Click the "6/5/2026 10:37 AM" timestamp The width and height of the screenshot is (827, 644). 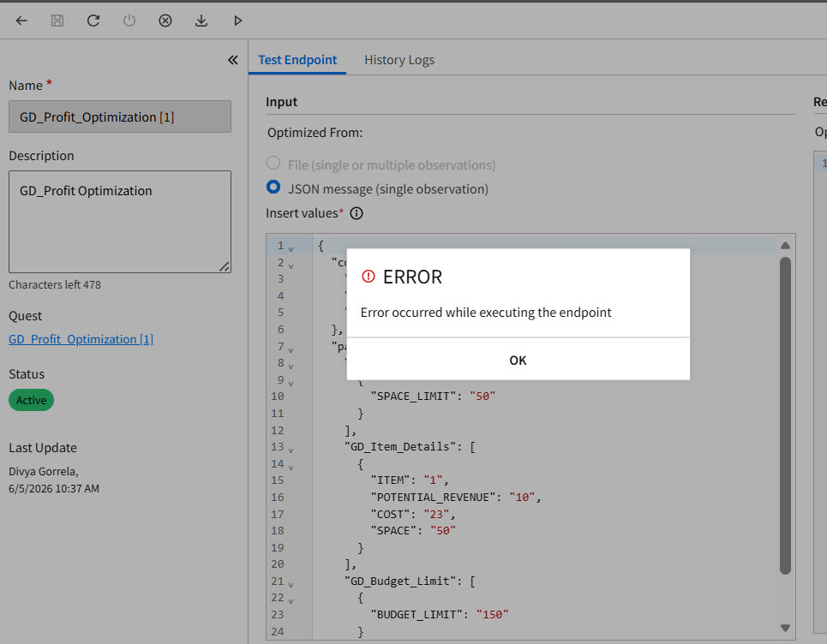pos(54,488)
